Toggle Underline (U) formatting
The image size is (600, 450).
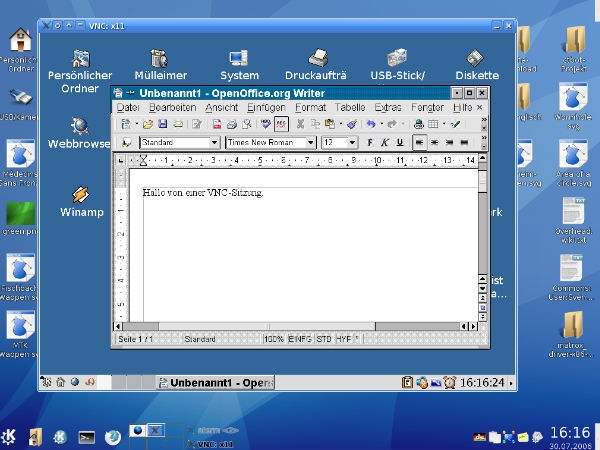pos(400,143)
